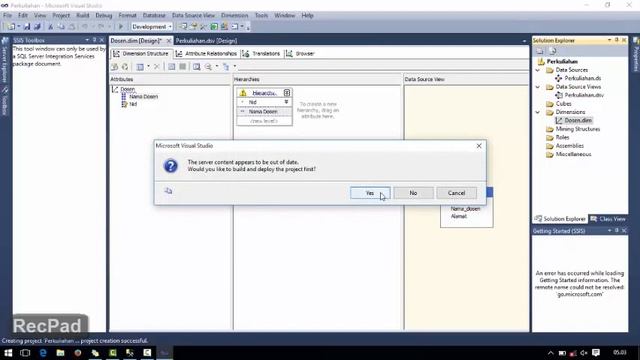Select the Nid attribute in Attributes pane

click(133, 104)
